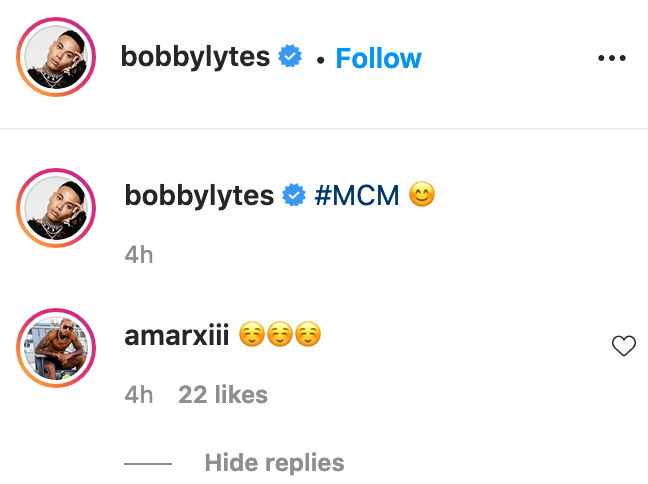The width and height of the screenshot is (648, 484).
Task: Open the #MCM hashtag
Action: tap(357, 196)
